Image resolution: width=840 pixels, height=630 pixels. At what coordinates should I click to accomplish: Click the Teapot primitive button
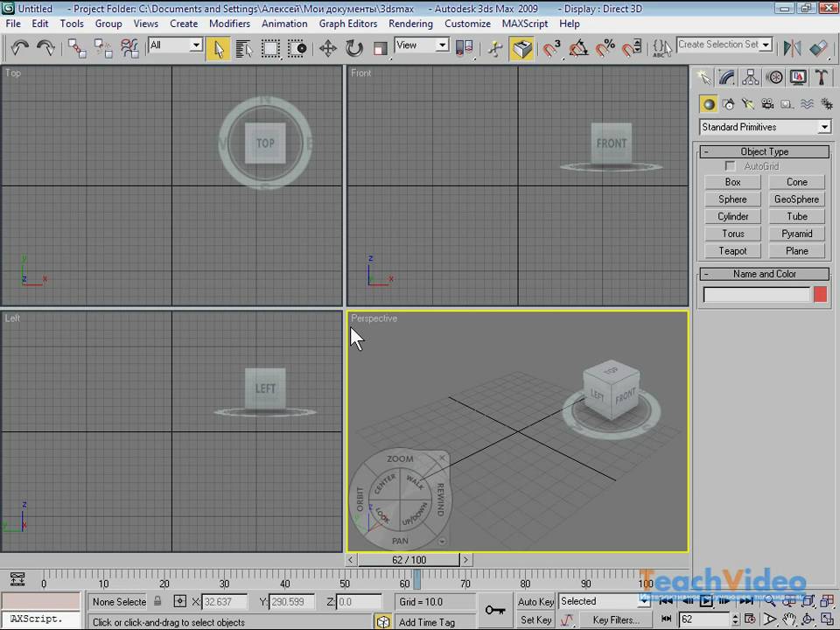click(x=732, y=251)
